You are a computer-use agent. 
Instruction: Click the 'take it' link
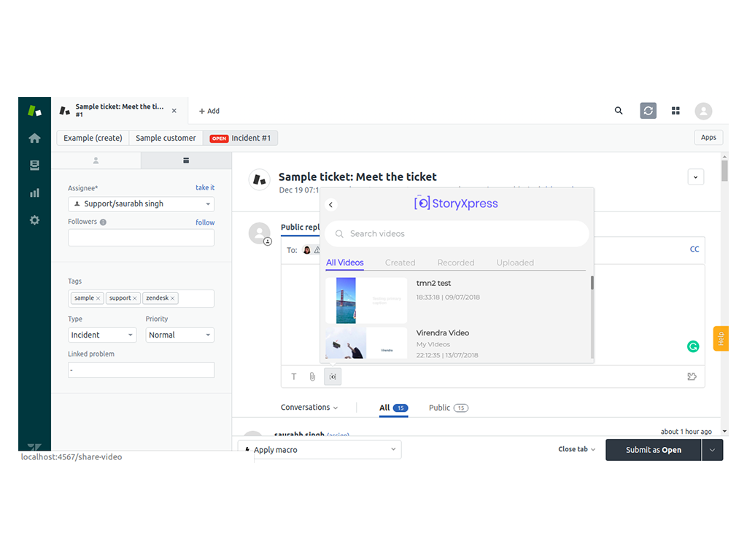click(x=205, y=187)
